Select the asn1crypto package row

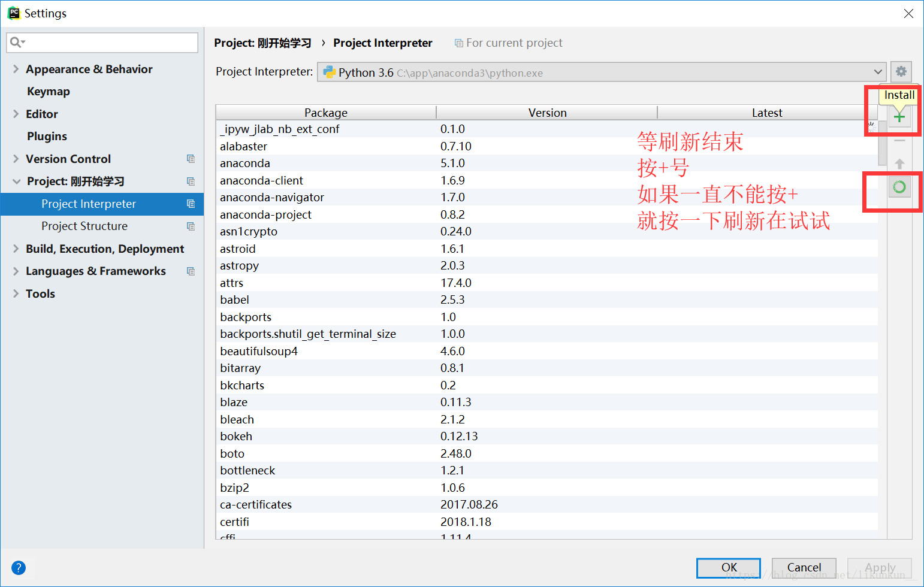[x=546, y=231]
